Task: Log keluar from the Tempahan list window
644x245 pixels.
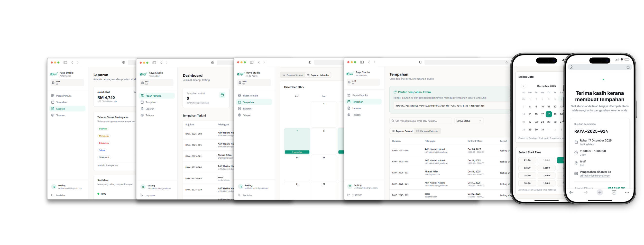Action: coord(355,195)
